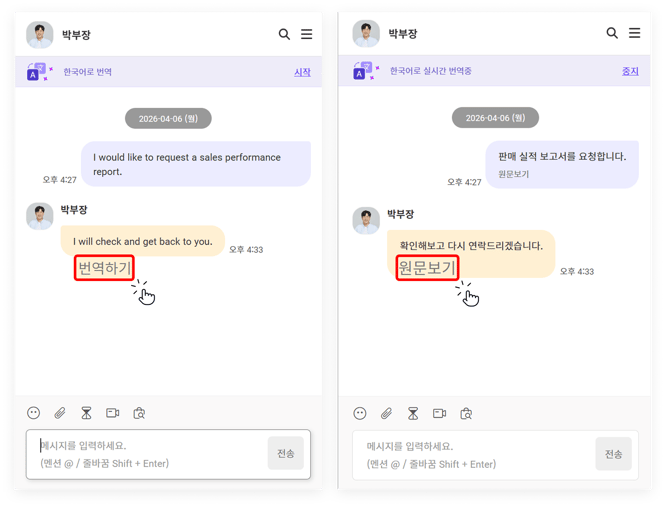Click the highlighted 원문보기 in the orange bubble
666x507 pixels.
coord(427,268)
